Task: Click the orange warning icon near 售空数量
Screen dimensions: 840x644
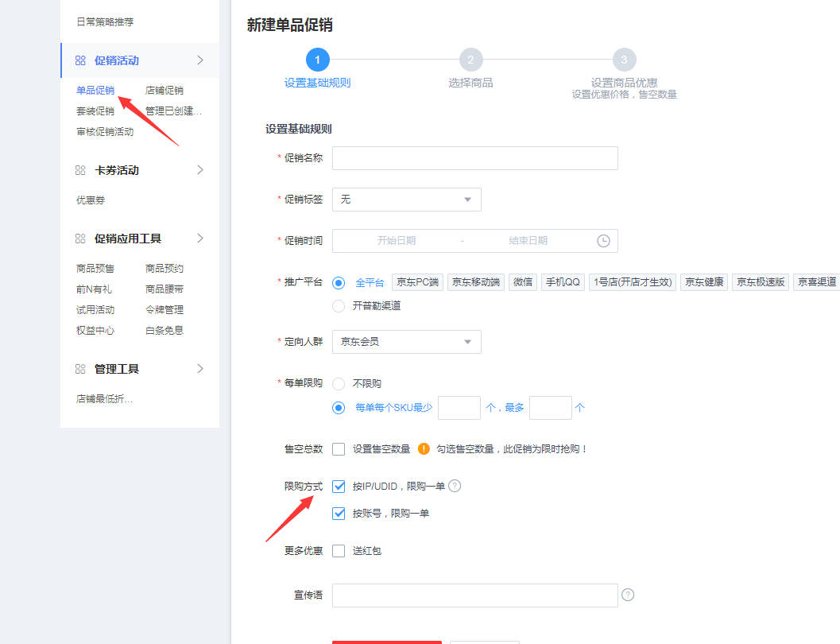Action: (x=424, y=449)
